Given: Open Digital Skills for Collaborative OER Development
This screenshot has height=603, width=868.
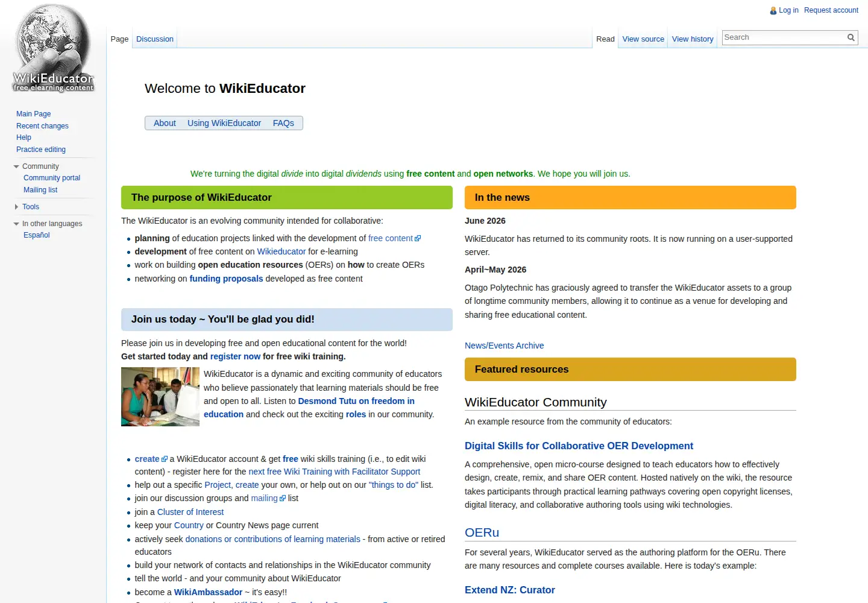Looking at the screenshot, I should tap(579, 446).
